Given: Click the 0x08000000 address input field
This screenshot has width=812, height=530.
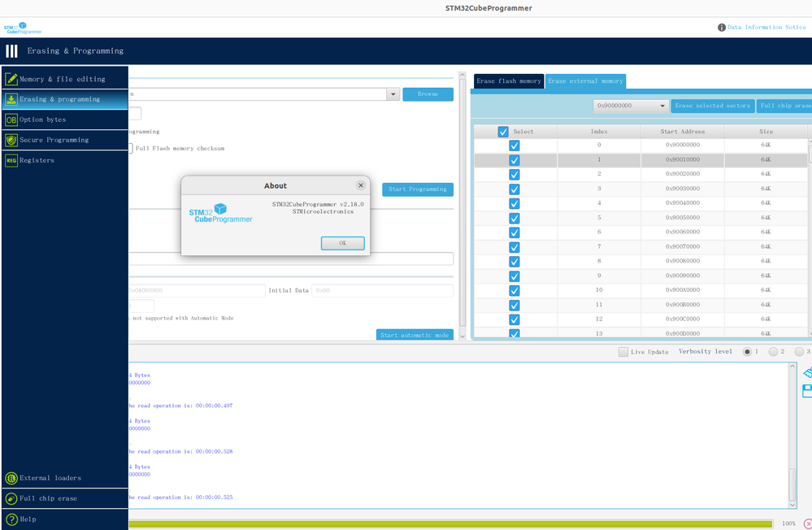Looking at the screenshot, I should pos(197,291).
